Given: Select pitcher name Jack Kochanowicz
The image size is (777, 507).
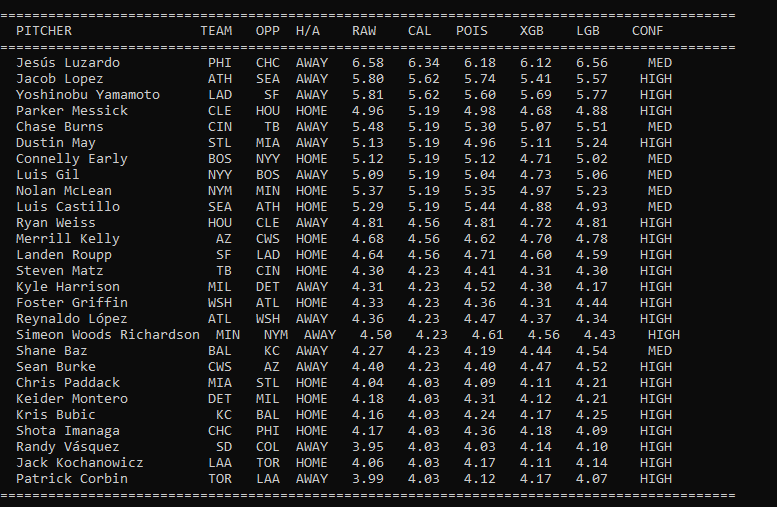Looking at the screenshot, I should [x=80, y=462].
